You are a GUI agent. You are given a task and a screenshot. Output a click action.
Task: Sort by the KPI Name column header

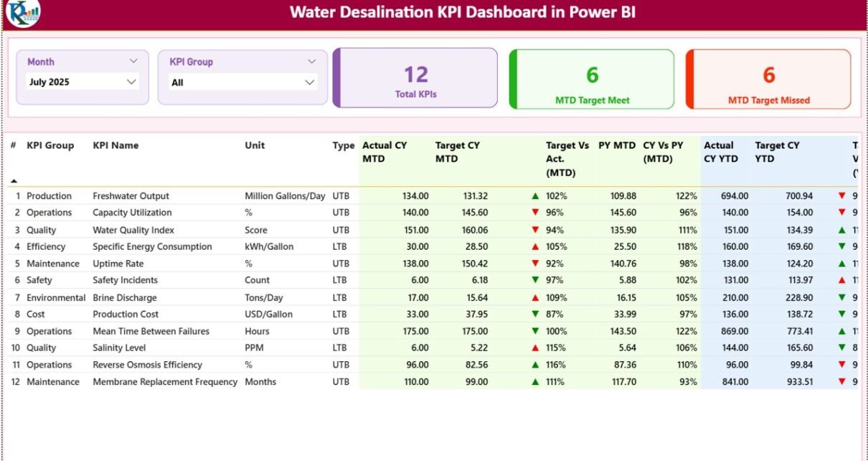click(115, 146)
